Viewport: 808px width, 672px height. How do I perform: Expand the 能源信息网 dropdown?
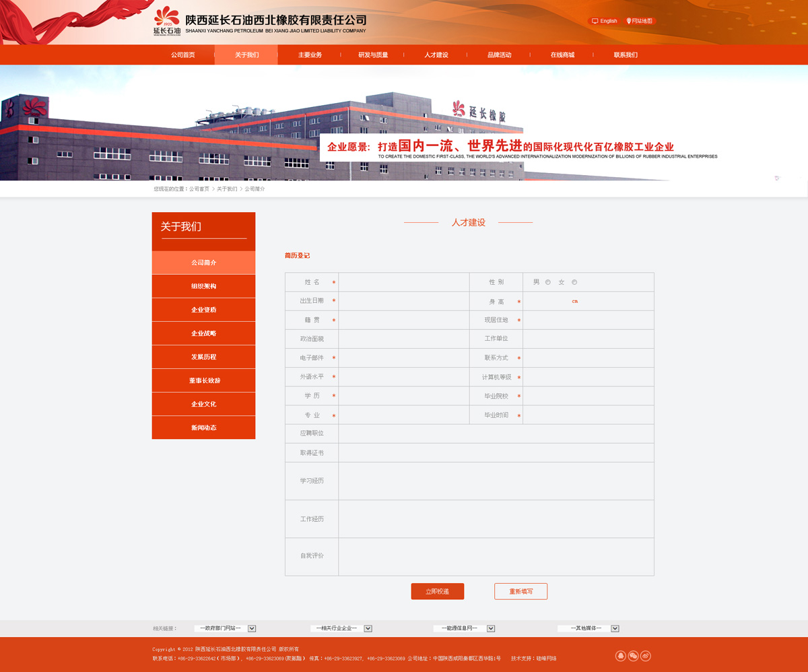pyautogui.click(x=491, y=628)
